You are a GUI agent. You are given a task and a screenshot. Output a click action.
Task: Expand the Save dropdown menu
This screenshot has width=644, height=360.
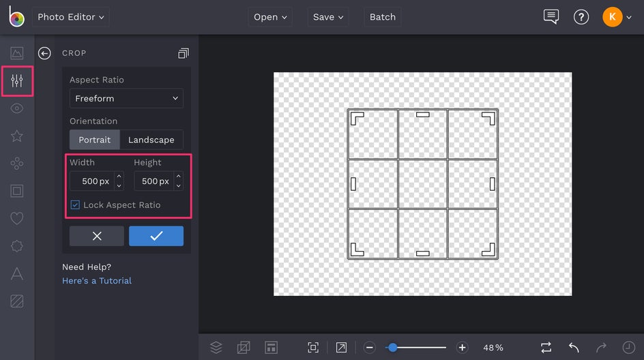tap(328, 17)
